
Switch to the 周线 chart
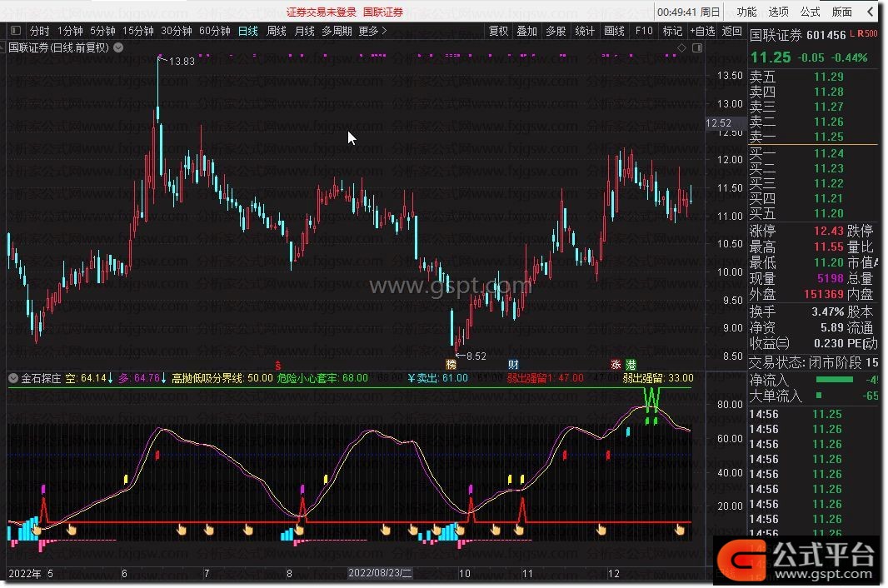pyautogui.click(x=277, y=31)
